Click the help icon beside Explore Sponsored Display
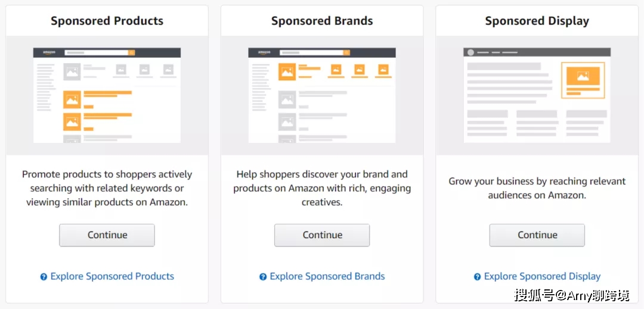The image size is (644, 309). (477, 277)
